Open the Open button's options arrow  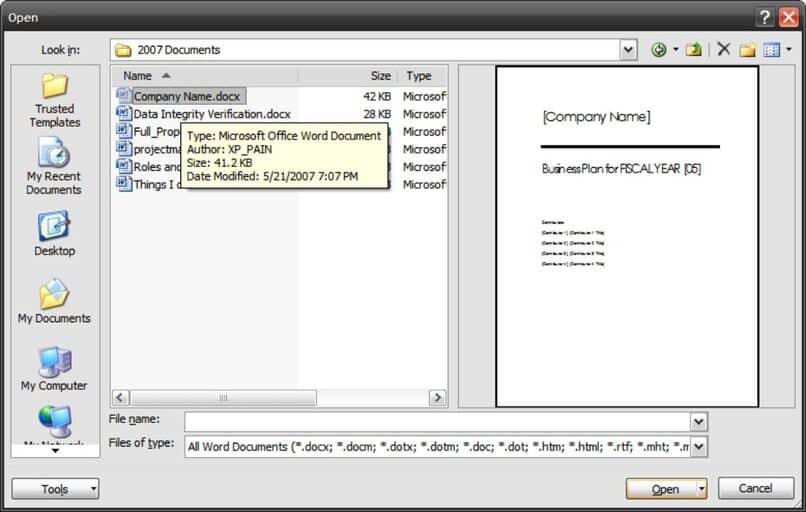click(702, 489)
